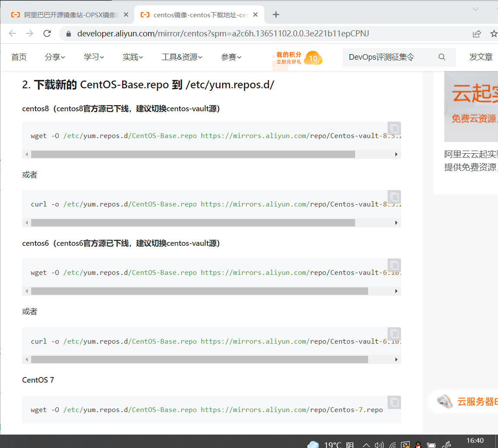Click the DevOps评测征集令 search field
The height and width of the screenshot is (448, 498).
coord(391,57)
